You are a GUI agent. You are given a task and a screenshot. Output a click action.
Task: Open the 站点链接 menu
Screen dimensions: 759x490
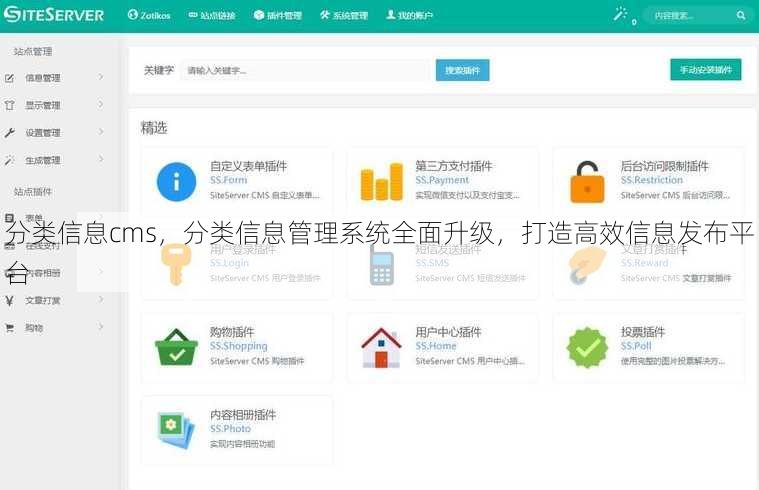pos(212,15)
